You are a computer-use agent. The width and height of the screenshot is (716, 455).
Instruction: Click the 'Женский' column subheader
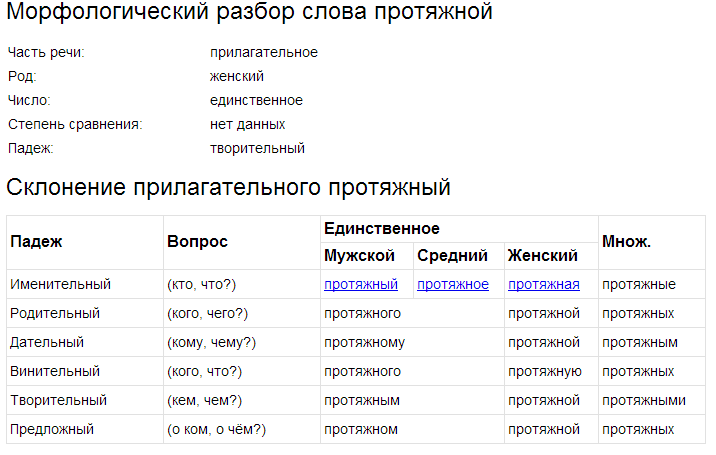[x=543, y=256]
